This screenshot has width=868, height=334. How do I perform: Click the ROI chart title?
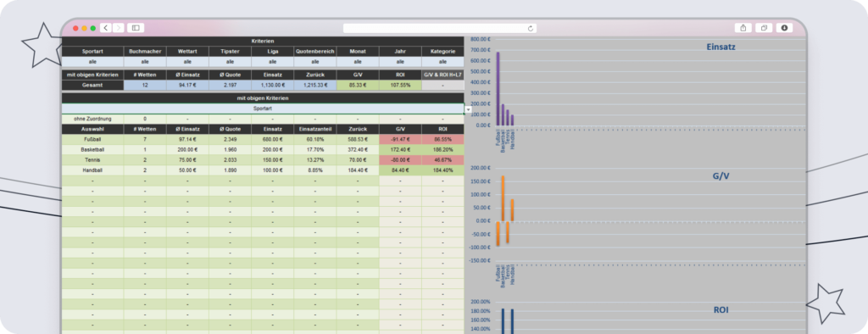point(721,310)
